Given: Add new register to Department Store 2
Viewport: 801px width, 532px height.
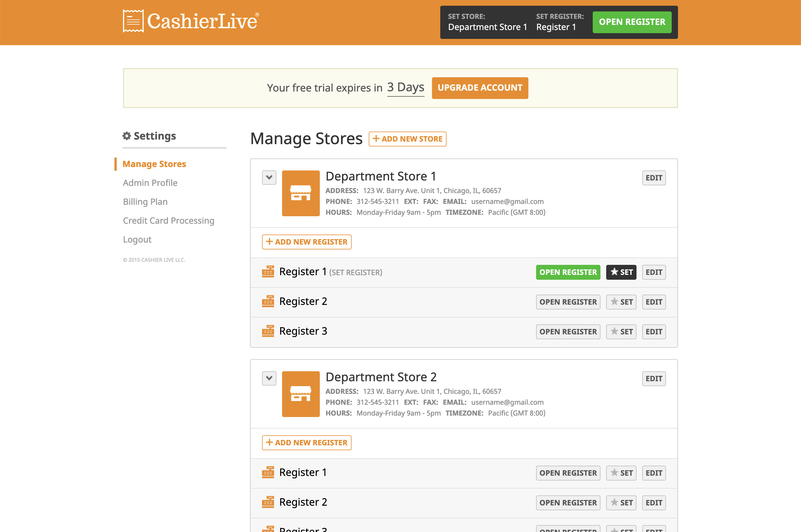Looking at the screenshot, I should [x=307, y=443].
